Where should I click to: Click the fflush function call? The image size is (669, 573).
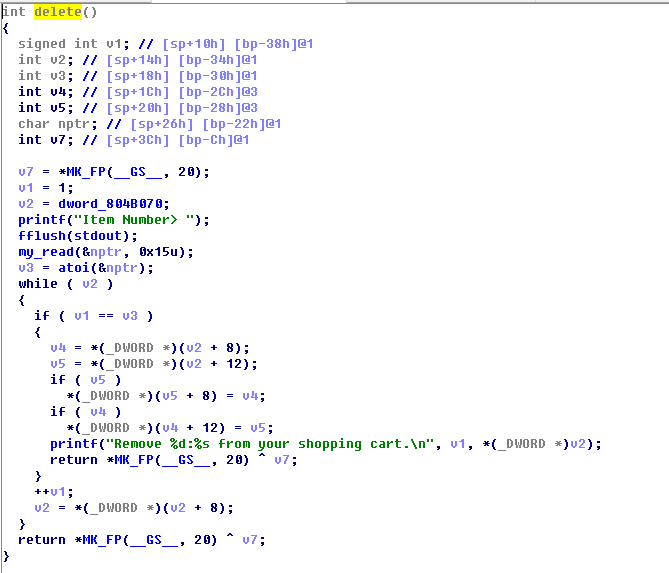click(x=42, y=236)
